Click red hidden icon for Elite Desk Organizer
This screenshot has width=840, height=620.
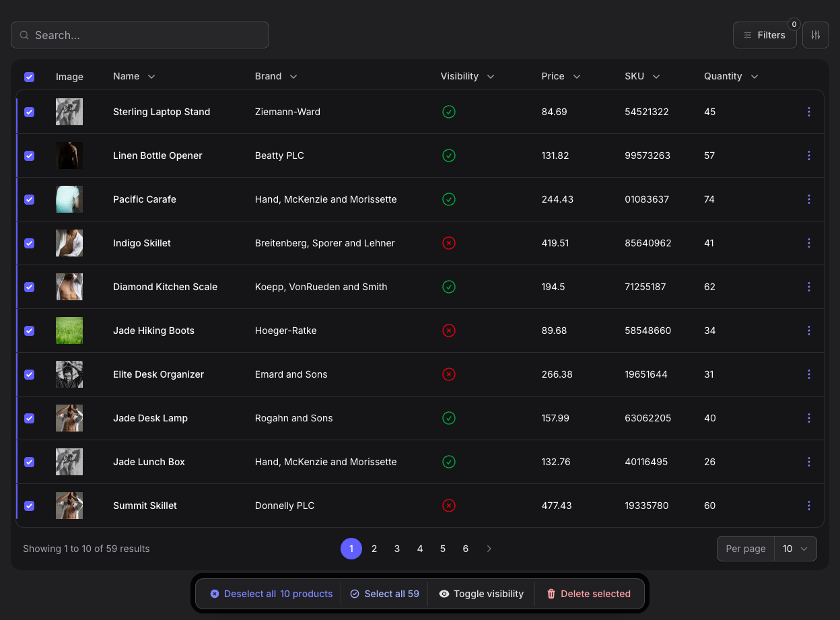[449, 374]
